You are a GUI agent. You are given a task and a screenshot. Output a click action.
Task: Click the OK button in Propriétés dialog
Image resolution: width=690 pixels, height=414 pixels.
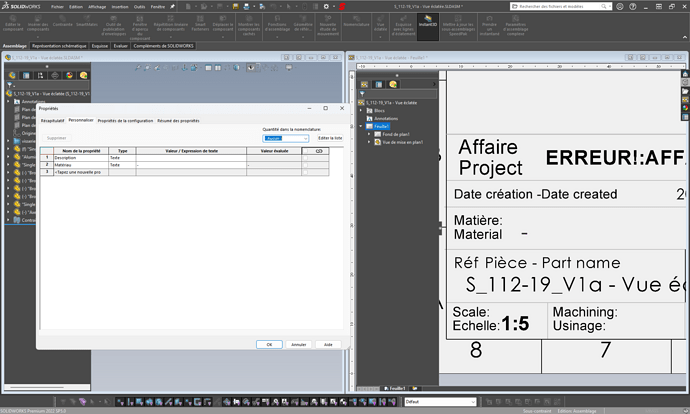coord(268,344)
